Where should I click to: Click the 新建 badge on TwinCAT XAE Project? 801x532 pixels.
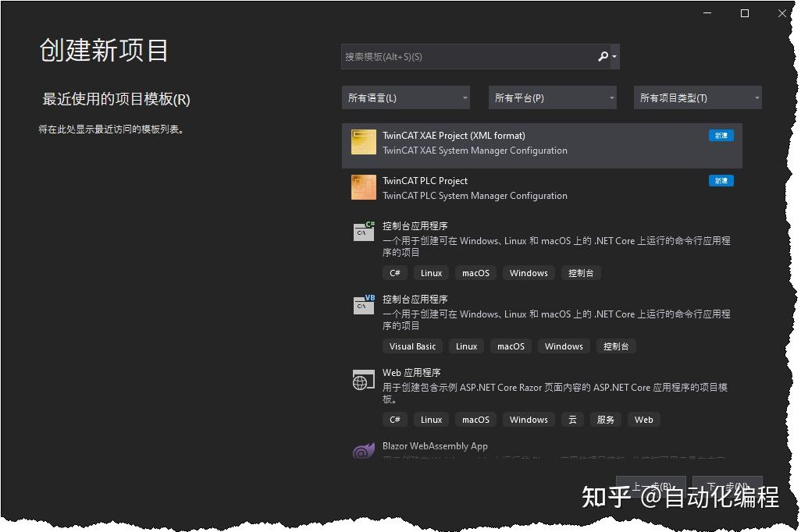click(x=721, y=135)
